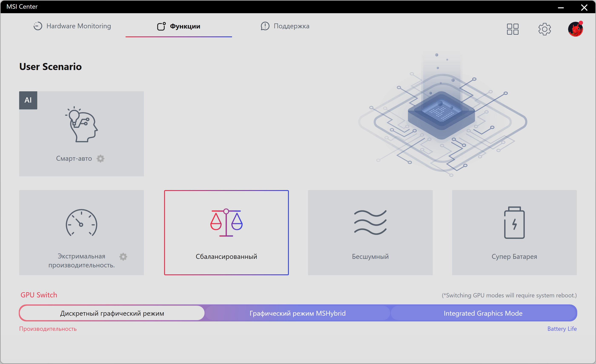This screenshot has height=364, width=596.
Task: Open the apps grid view icon
Action: pos(512,29)
